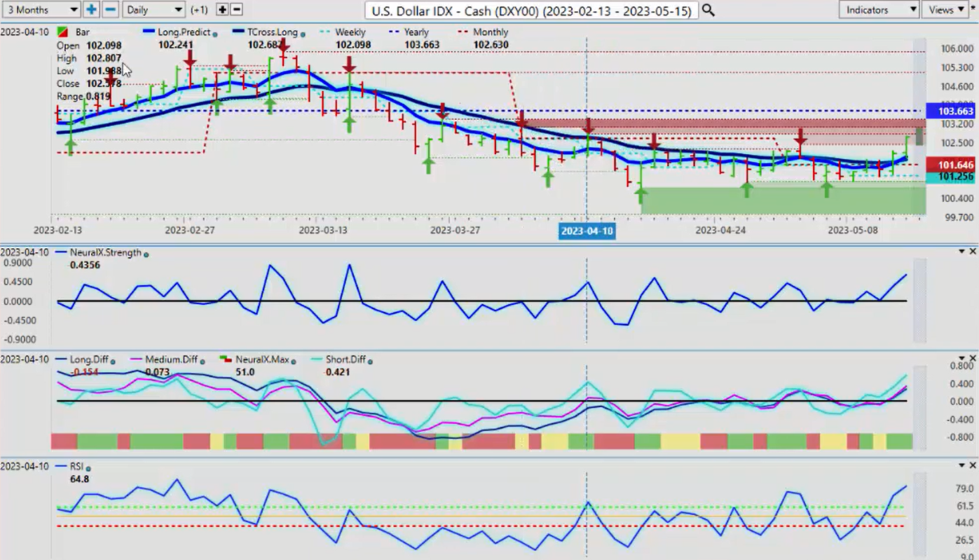Viewport: 979px width, 560px height.
Task: Open the Long.Diff panel options arrow
Action: click(x=961, y=358)
